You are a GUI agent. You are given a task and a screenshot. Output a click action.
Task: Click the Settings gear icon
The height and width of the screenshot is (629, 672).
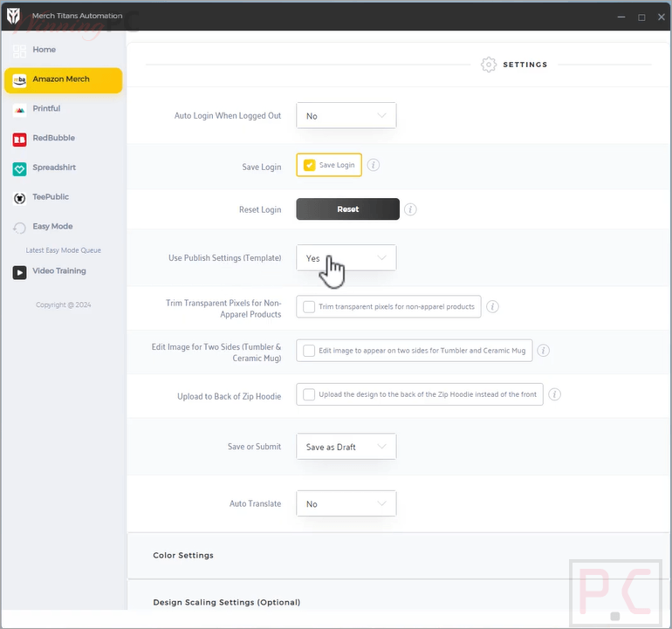488,65
